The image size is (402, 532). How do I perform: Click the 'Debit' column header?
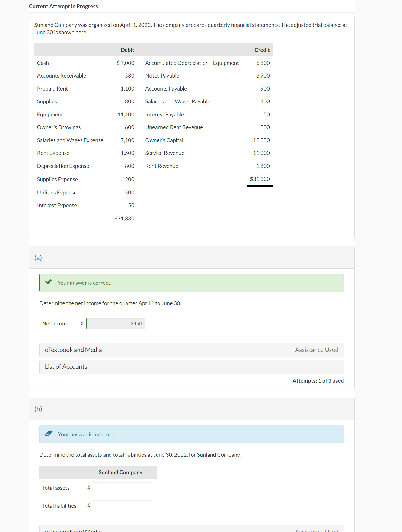click(127, 50)
